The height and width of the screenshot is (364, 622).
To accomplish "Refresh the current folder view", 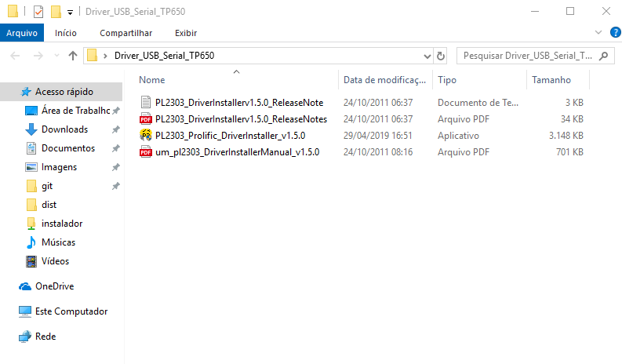I will coord(440,56).
